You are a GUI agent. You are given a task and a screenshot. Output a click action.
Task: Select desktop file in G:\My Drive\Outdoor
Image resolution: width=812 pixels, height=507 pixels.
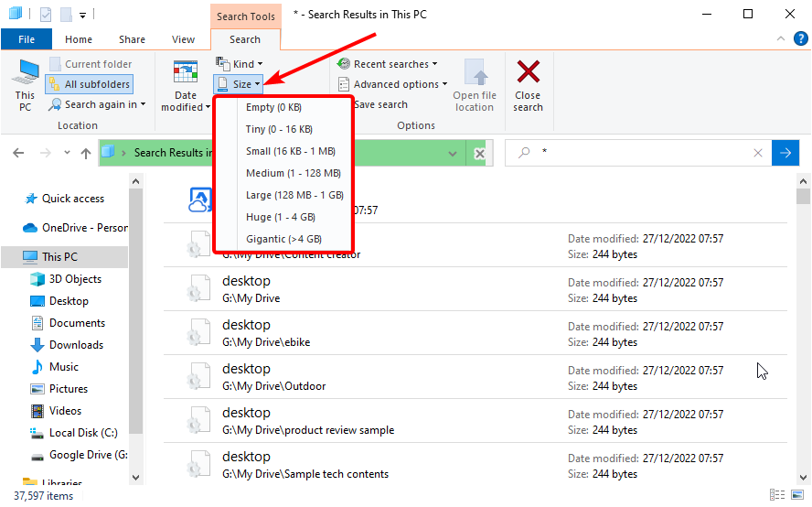tap(475, 377)
